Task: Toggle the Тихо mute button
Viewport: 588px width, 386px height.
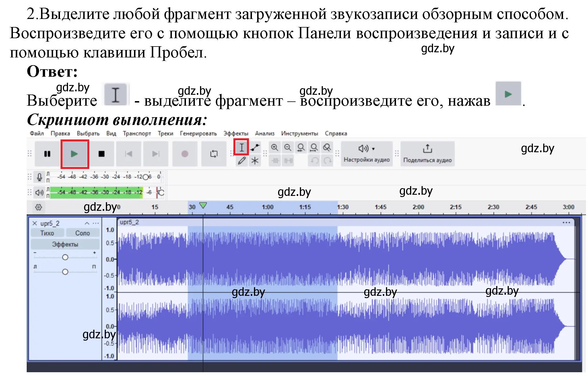Action: pyautogui.click(x=47, y=233)
